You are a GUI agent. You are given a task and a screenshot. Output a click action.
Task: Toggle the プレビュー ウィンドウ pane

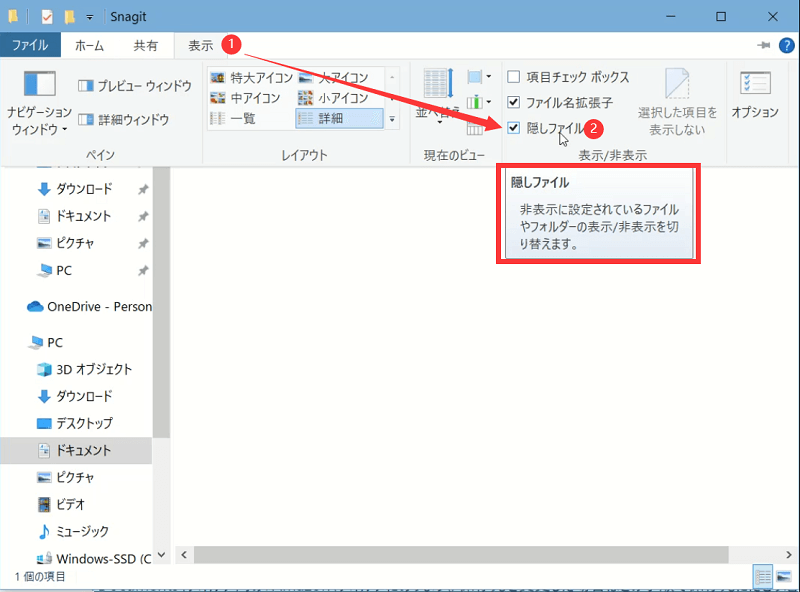[135, 86]
